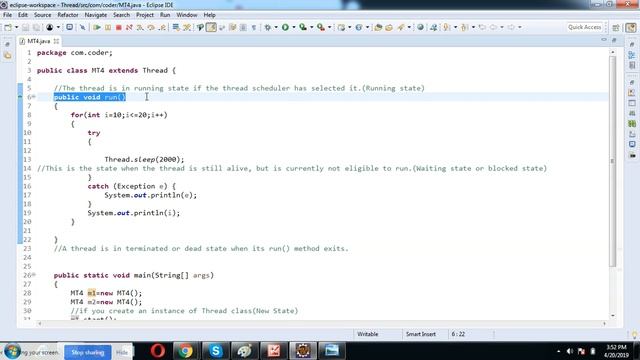This screenshot has height=360, width=640.
Task: Click the web browser globe icon
Action: tap(420, 27)
